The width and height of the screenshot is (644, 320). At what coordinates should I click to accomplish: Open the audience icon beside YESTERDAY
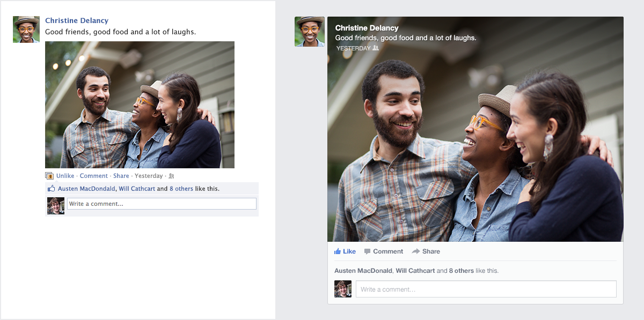click(377, 48)
